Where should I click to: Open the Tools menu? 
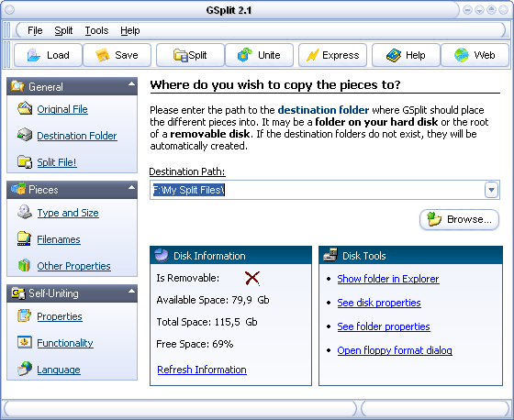96,30
